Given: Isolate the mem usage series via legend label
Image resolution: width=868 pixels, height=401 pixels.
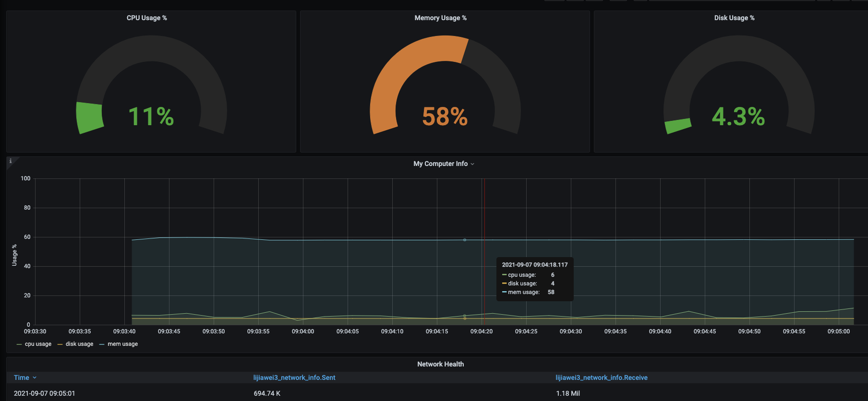Looking at the screenshot, I should coord(122,344).
